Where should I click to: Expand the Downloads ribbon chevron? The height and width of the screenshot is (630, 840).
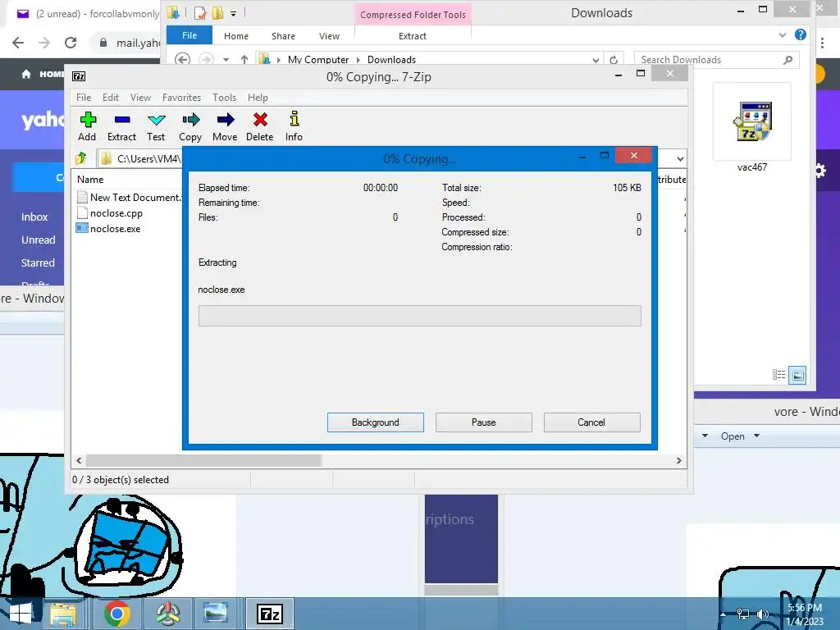click(x=782, y=34)
